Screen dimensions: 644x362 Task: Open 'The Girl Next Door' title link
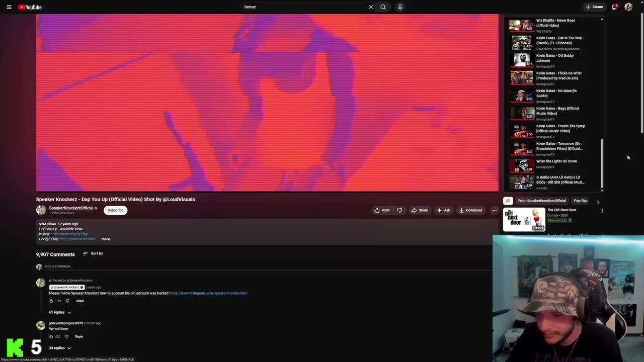coord(561,210)
